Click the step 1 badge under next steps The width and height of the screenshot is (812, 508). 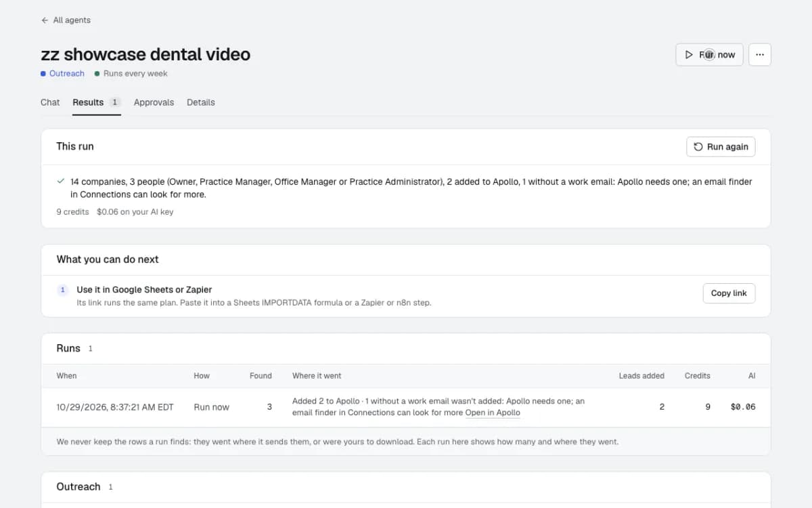tap(63, 290)
